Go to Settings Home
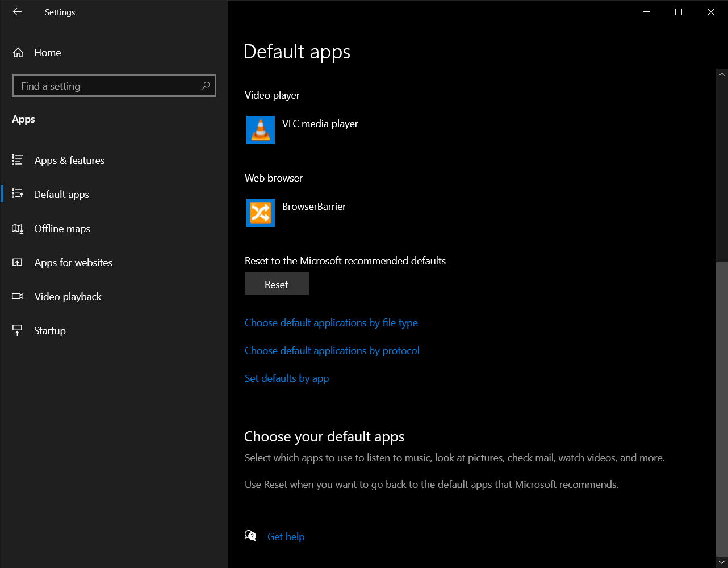 coord(114,53)
